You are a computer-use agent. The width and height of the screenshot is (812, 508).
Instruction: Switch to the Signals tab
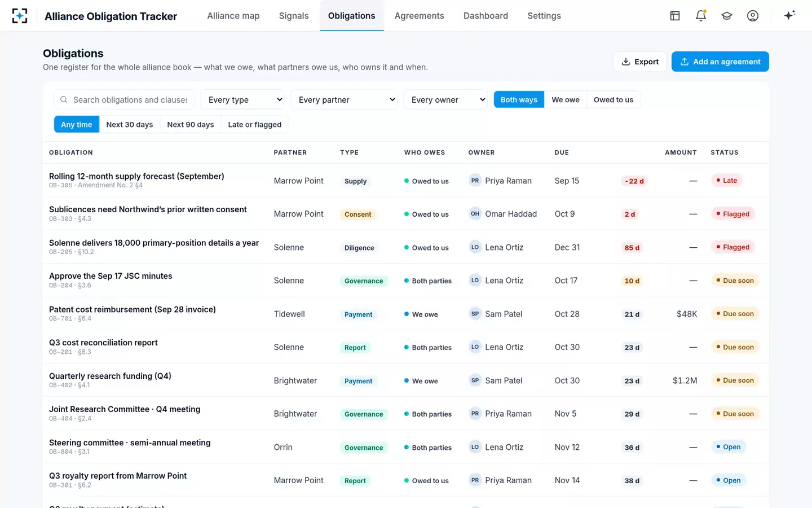294,16
